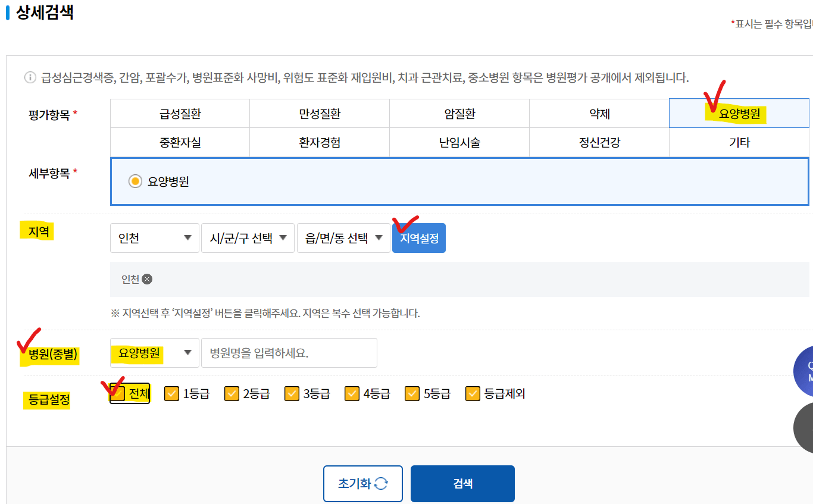Viewport: 813px width, 504px height.
Task: Uncheck the 2등급 checkbox
Action: click(x=232, y=394)
